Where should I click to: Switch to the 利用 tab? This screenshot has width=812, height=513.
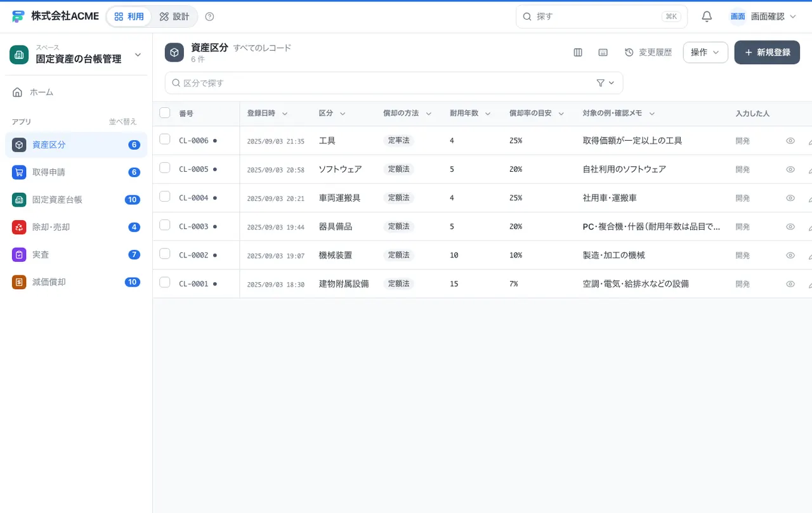(x=129, y=16)
